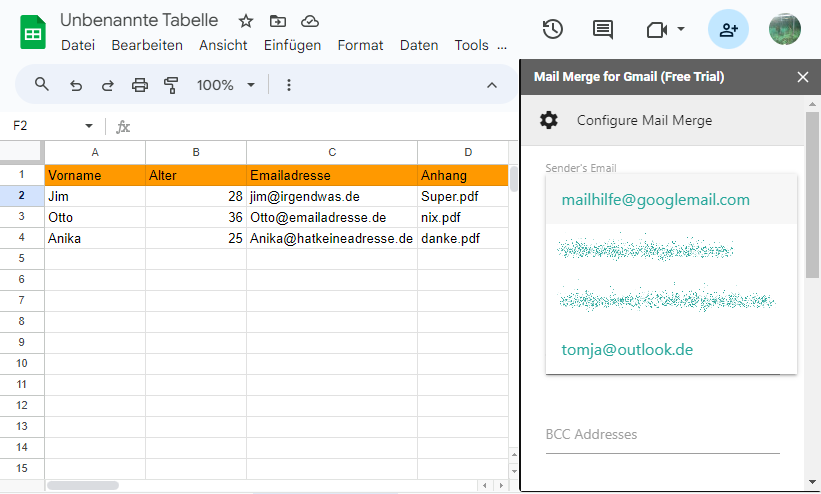Click the sheet horizontal scrollbar thumb

tap(83, 486)
